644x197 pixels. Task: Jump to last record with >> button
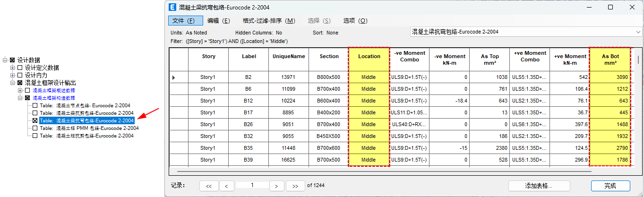(x=295, y=186)
